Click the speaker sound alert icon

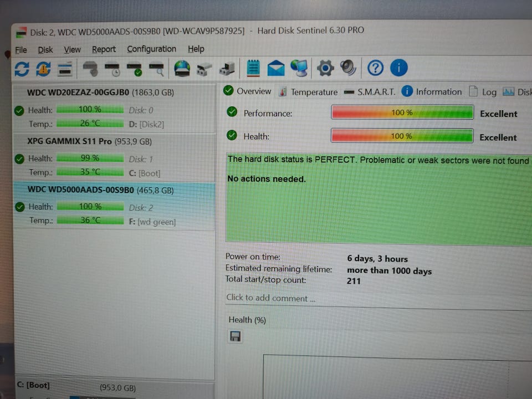348,68
